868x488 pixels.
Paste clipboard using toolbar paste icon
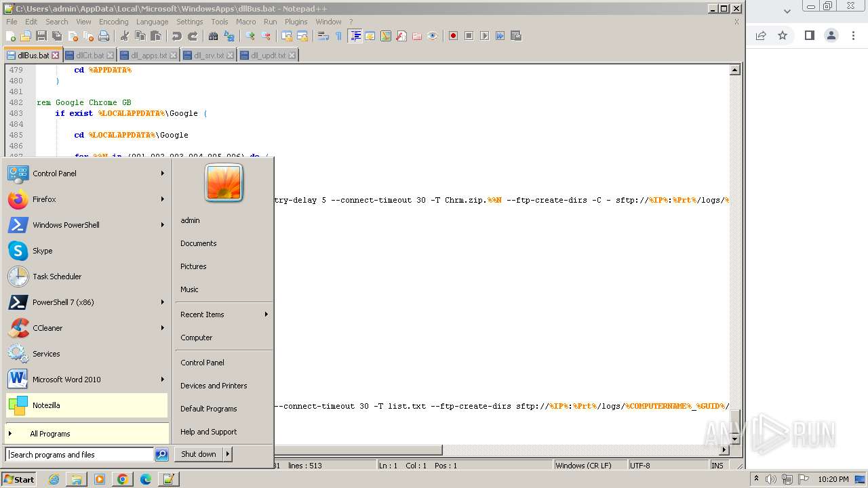pyautogui.click(x=156, y=36)
